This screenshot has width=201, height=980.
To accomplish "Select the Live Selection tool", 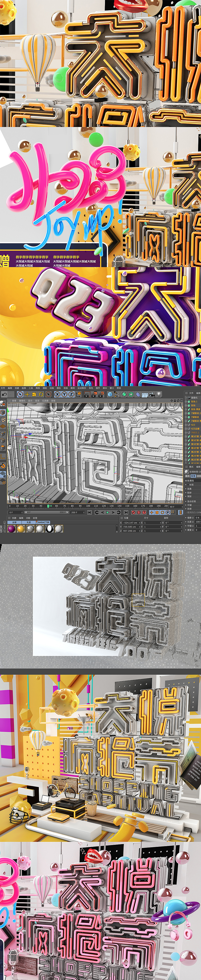I will 21,394.
